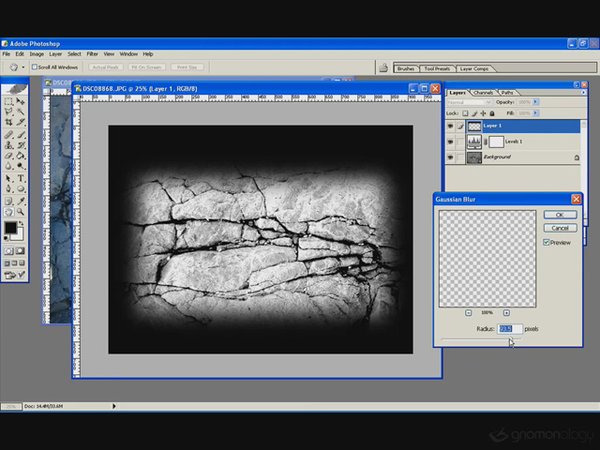
Task: Open the File menu
Action: click(6, 54)
